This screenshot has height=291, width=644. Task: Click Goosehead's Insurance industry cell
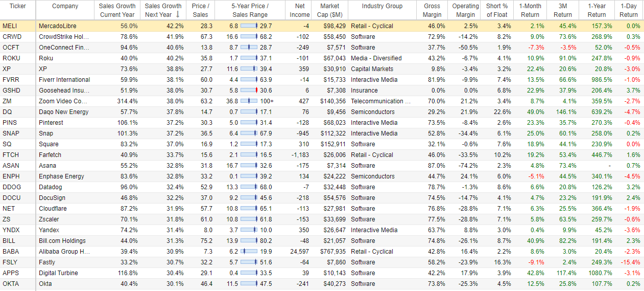pyautogui.click(x=364, y=91)
